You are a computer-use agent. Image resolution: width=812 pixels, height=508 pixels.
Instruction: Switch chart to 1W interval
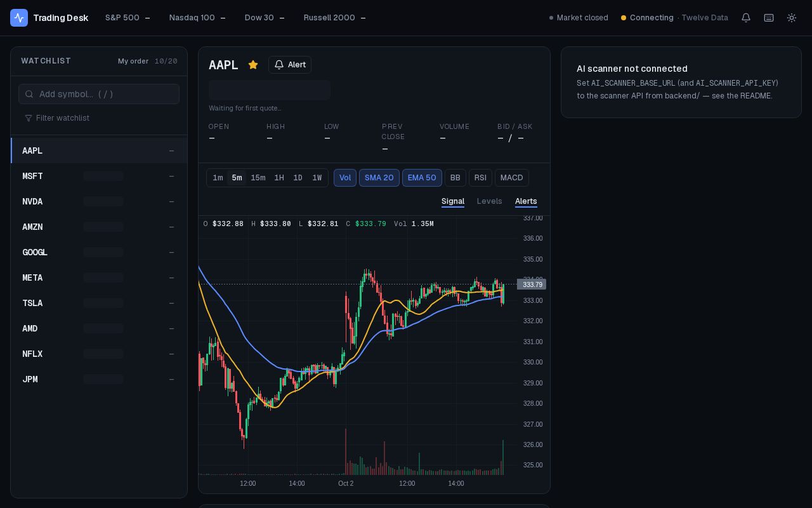click(x=317, y=178)
